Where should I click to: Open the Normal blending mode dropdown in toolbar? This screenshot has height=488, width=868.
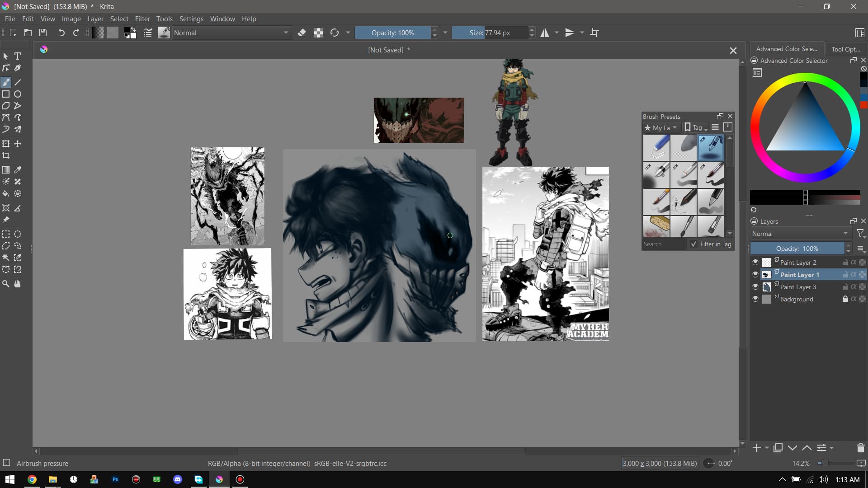pos(231,33)
